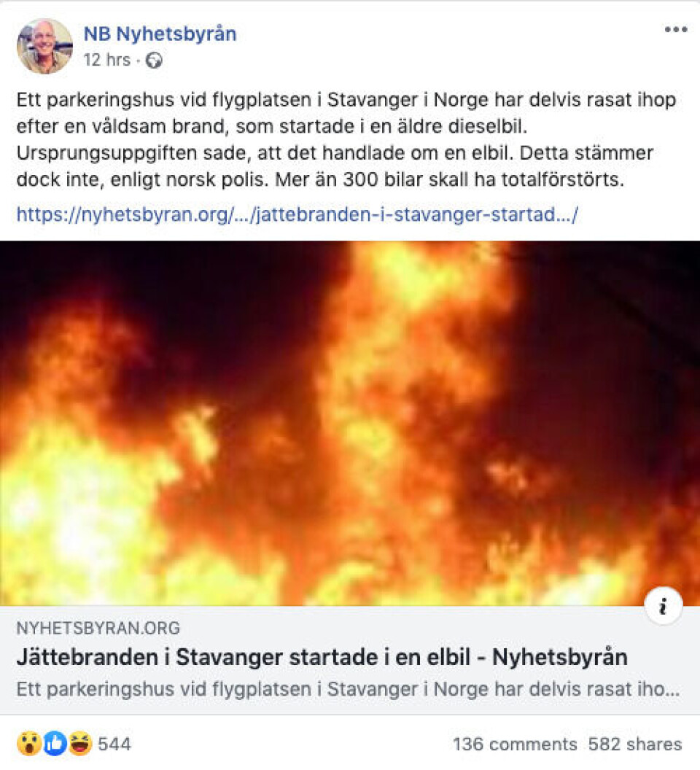Click the round info icon on image

pyautogui.click(x=663, y=605)
